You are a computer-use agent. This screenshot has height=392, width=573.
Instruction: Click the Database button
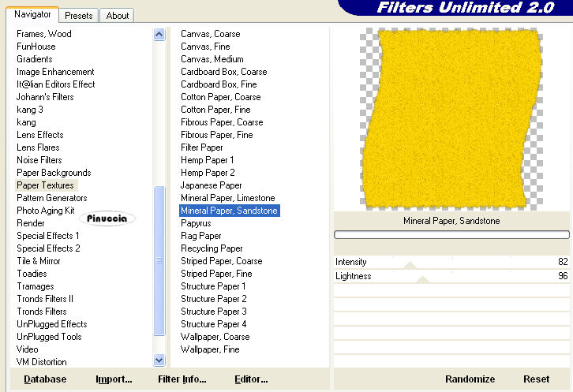[x=45, y=379]
